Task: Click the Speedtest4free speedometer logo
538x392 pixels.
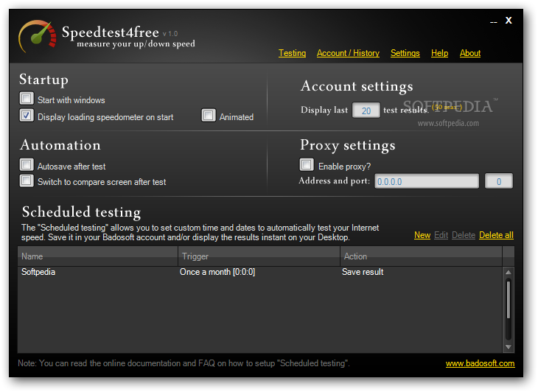Action: (37, 36)
